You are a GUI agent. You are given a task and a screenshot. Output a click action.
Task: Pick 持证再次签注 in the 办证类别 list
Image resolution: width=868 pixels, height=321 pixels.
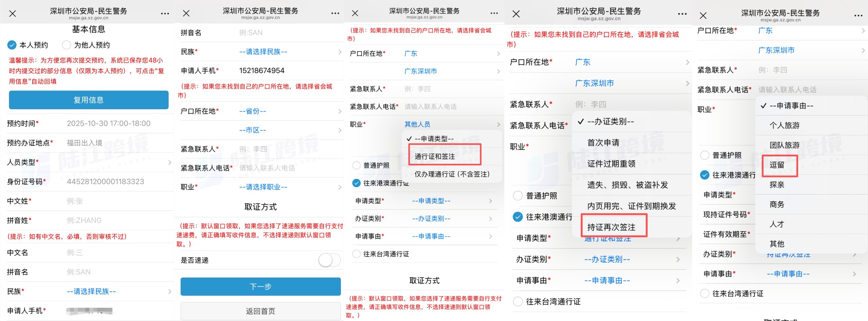tap(611, 227)
